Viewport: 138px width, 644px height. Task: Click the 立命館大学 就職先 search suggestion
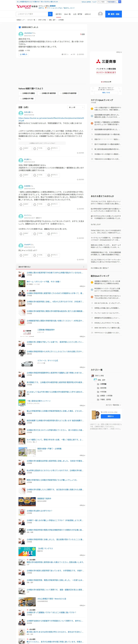(x=27, y=93)
